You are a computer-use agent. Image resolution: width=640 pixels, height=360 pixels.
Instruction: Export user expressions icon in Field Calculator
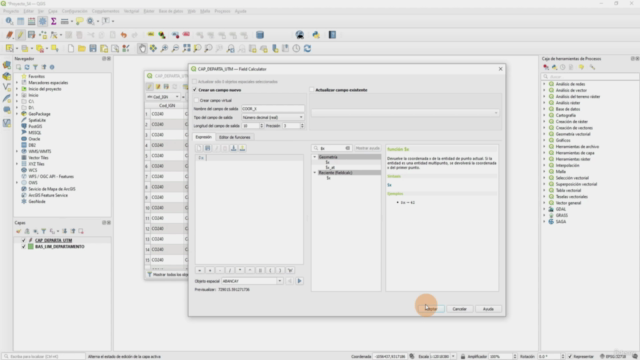[x=242, y=148]
